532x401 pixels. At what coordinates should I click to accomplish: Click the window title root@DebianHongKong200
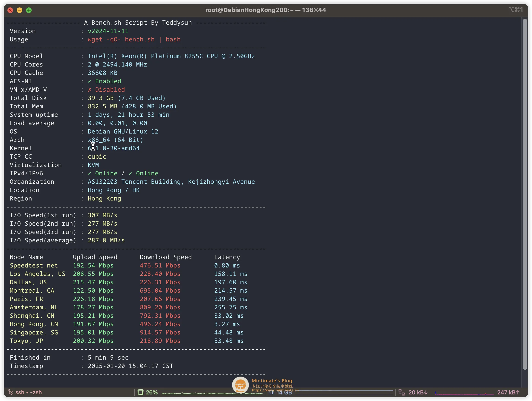pyautogui.click(x=266, y=10)
